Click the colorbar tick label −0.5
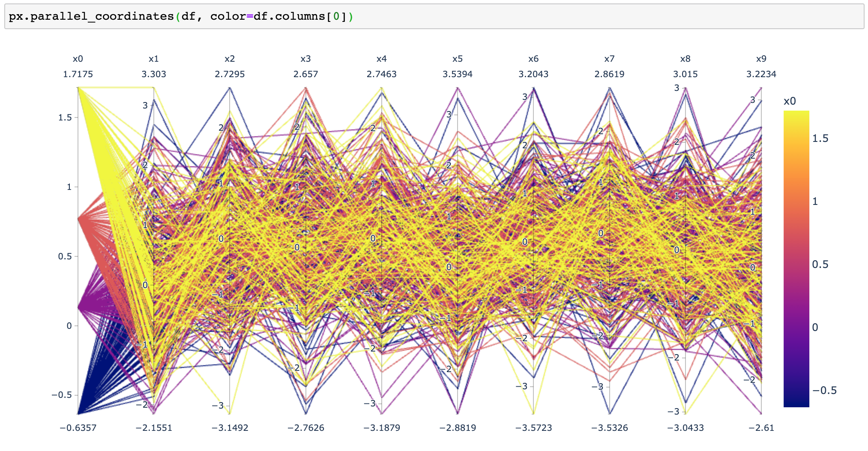 pyautogui.click(x=824, y=390)
